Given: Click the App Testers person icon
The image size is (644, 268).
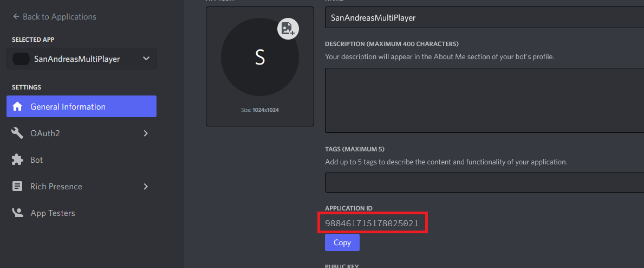Looking at the screenshot, I should (x=17, y=213).
